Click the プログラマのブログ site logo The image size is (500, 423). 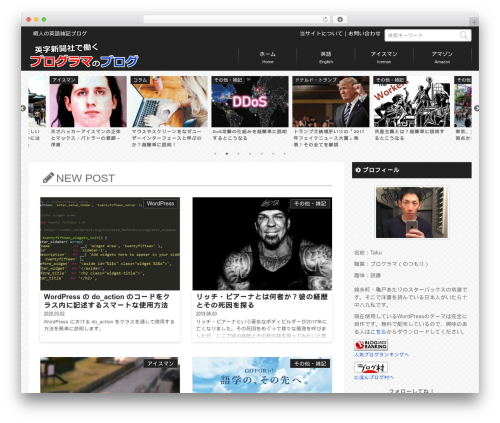coord(84,55)
